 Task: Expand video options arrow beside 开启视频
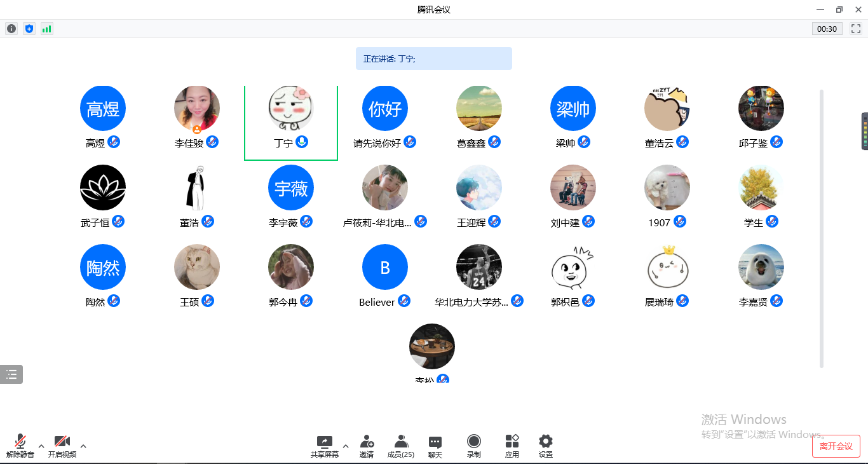click(83, 446)
